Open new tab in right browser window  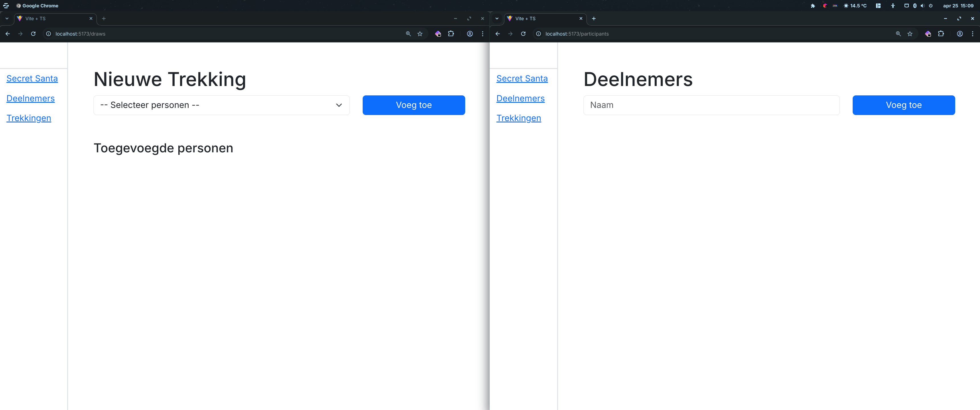point(593,18)
